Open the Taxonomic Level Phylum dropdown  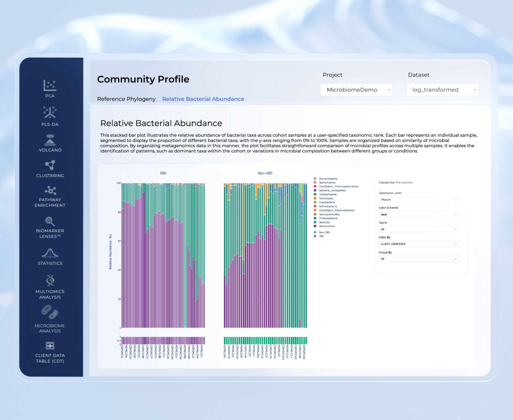coord(419,200)
